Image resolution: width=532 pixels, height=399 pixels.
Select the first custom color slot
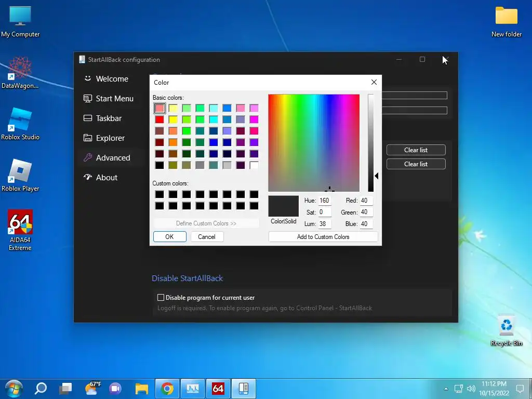pos(159,194)
